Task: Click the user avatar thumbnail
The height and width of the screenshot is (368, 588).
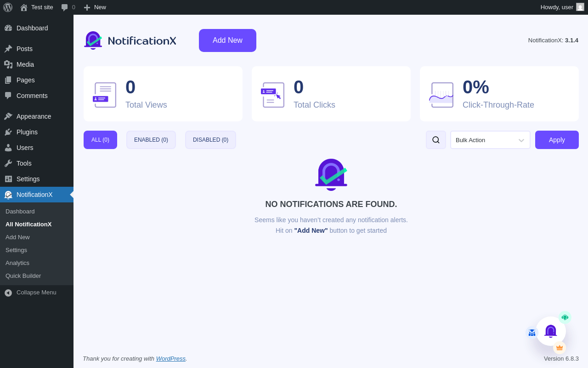Action: click(580, 7)
